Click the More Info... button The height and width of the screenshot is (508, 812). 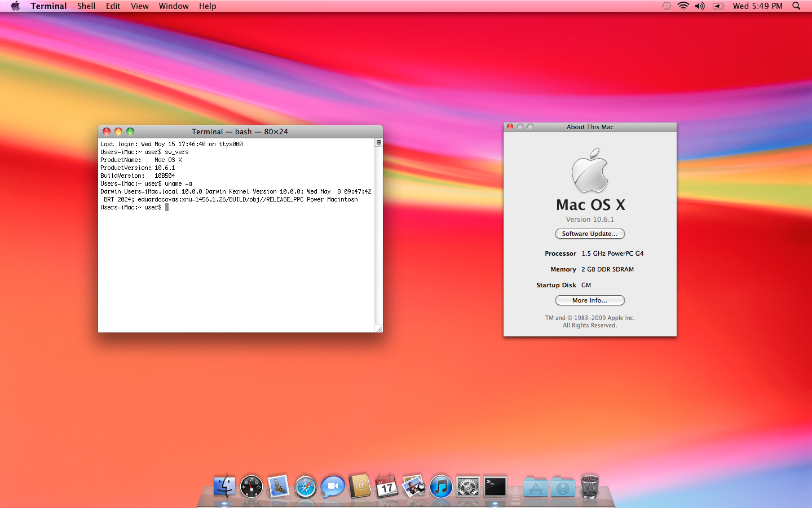[x=590, y=300]
